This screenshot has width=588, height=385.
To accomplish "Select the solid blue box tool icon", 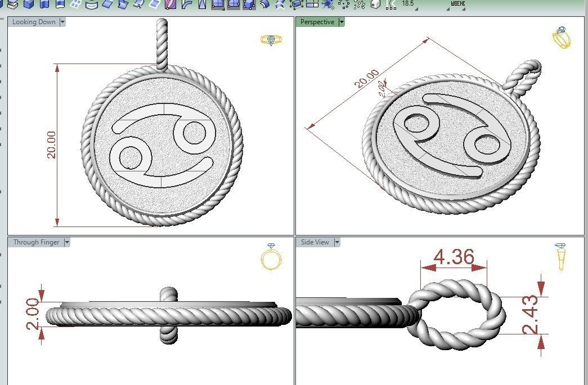I will tap(29, 4).
